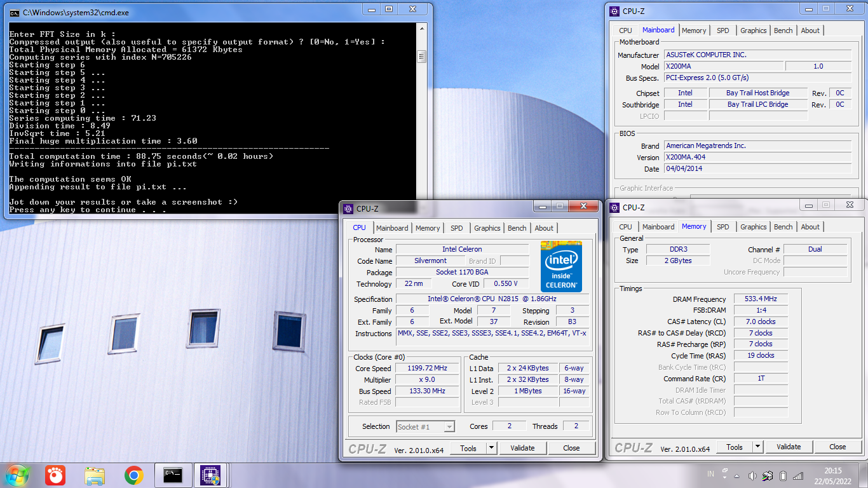Open Bench tab in the Memory window
The height and width of the screenshot is (488, 868).
click(x=783, y=227)
